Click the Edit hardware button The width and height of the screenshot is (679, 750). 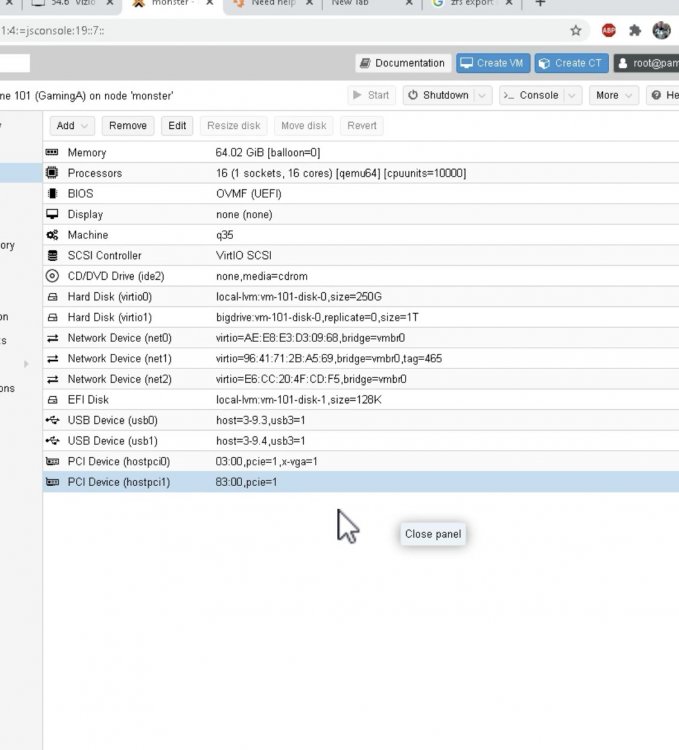pos(177,125)
